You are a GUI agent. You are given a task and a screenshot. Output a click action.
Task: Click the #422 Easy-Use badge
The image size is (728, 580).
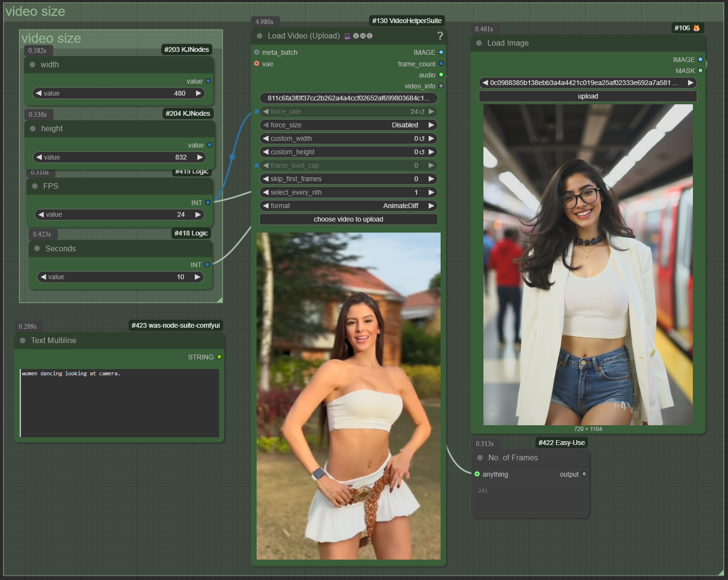562,443
